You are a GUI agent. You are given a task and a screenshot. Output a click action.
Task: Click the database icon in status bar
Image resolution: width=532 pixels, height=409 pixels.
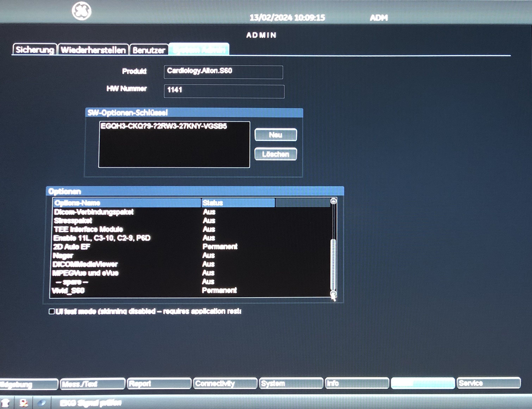point(6,403)
